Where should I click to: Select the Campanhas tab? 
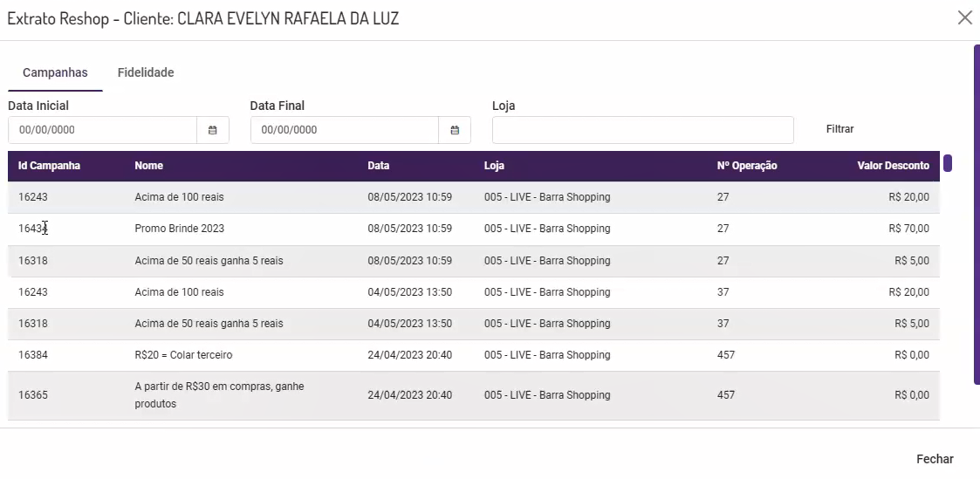tap(55, 72)
